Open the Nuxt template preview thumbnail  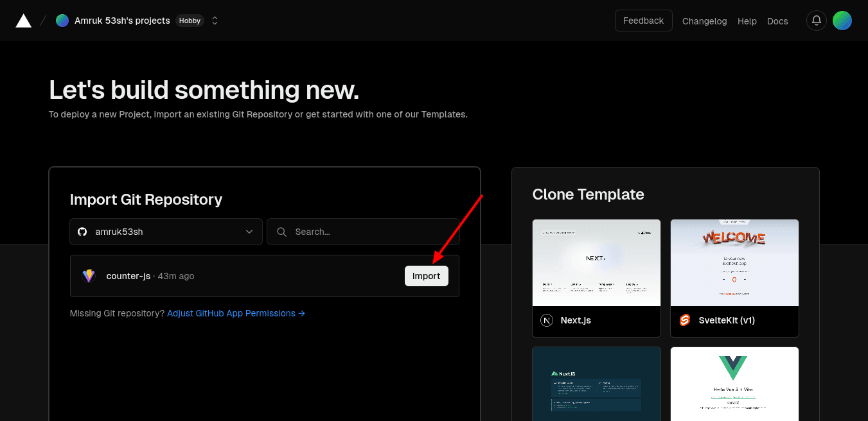596,384
